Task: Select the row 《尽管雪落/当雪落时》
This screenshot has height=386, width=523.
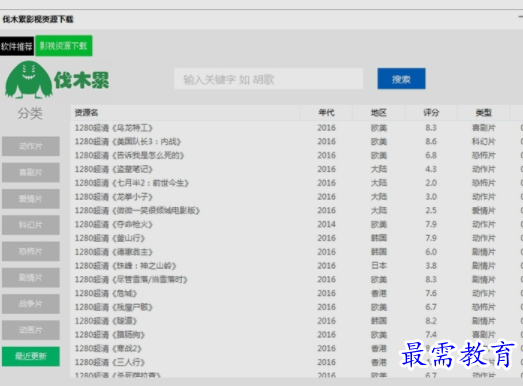Action: pos(297,279)
